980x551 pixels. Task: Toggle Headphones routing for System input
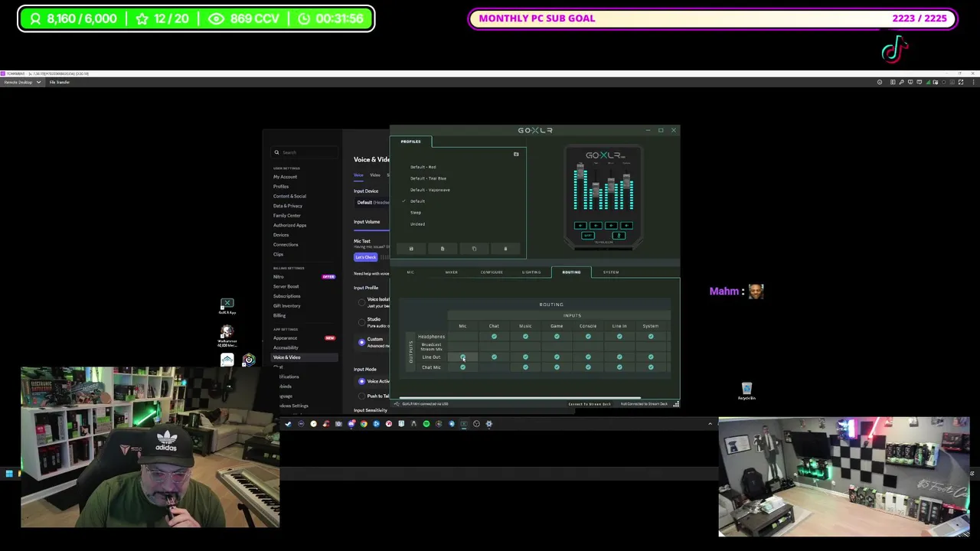click(651, 337)
